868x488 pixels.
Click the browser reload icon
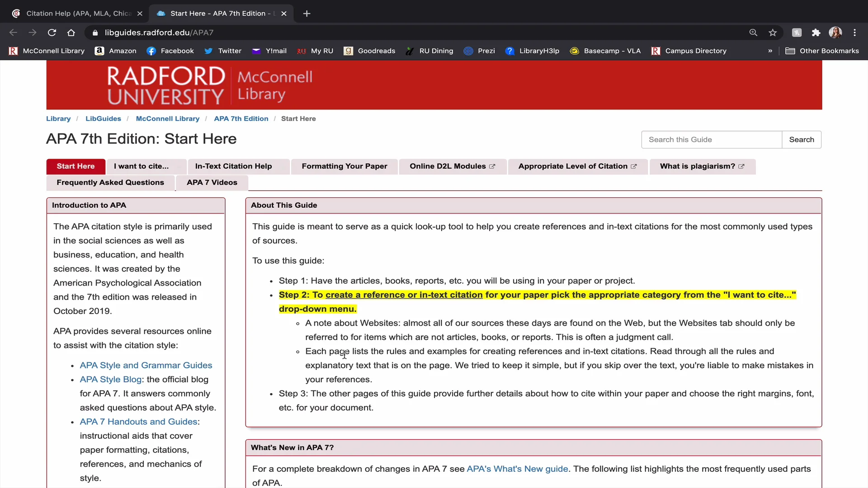click(52, 33)
